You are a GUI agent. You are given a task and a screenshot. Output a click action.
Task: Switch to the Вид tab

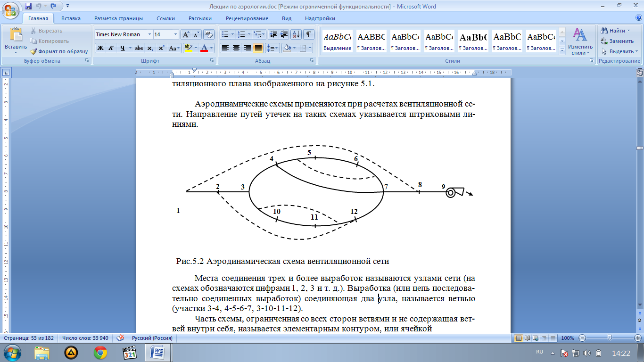287,18
